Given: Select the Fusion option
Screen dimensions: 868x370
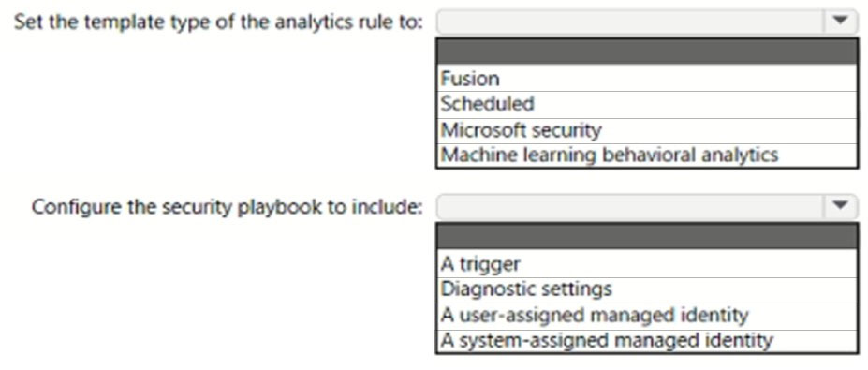Looking at the screenshot, I should 647,79.
